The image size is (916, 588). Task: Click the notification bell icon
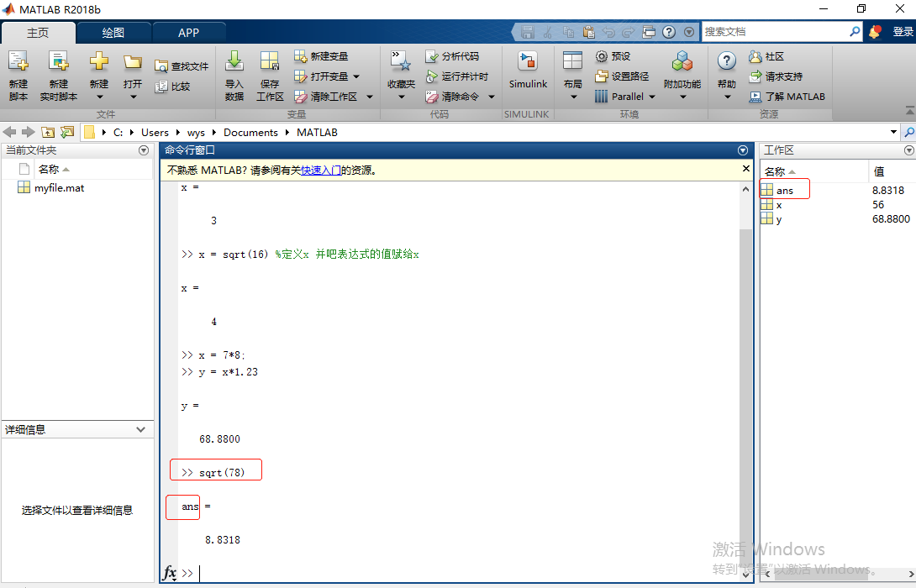(x=875, y=32)
